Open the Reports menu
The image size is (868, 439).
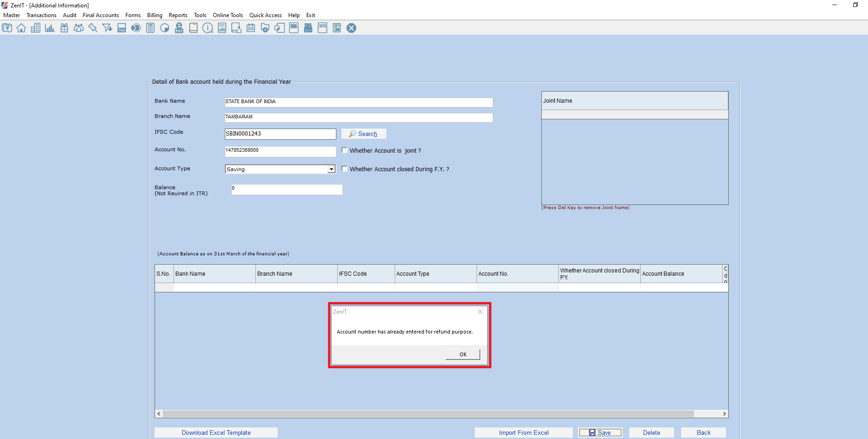[x=178, y=15]
